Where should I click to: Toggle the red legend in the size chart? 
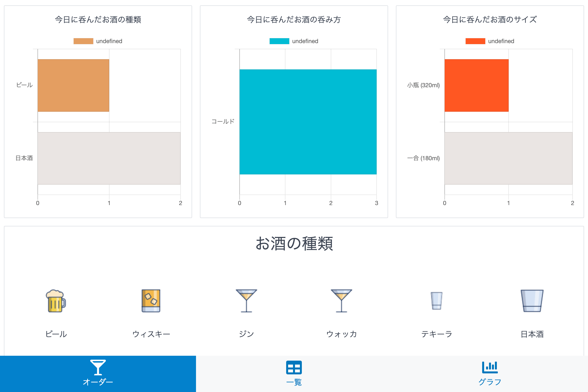point(475,41)
